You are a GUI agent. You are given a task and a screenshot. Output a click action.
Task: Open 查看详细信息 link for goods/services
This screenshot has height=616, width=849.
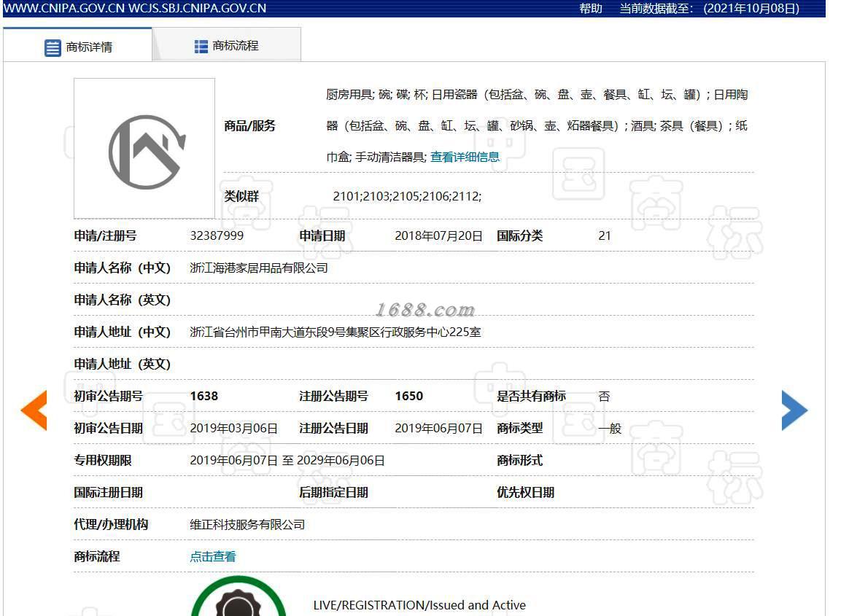[x=465, y=157]
